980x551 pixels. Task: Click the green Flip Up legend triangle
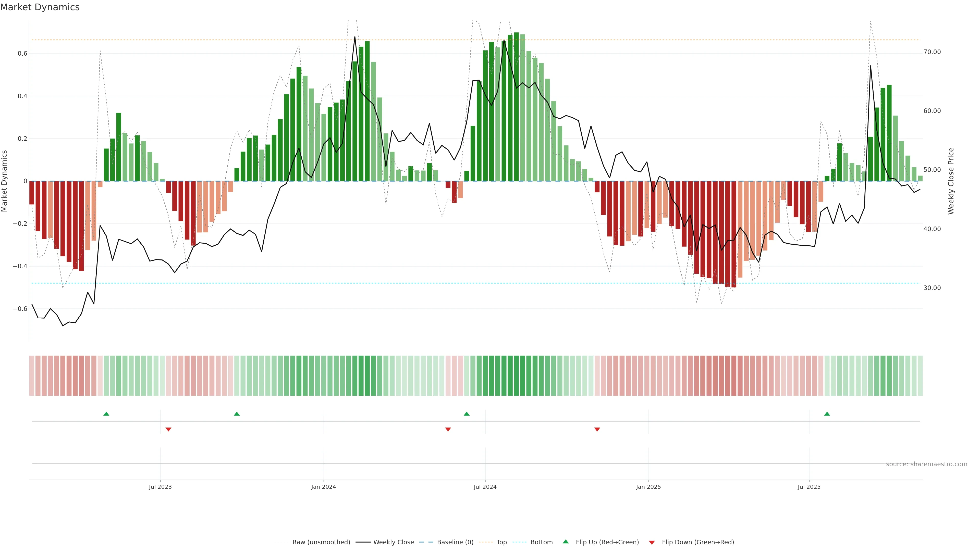coord(566,542)
